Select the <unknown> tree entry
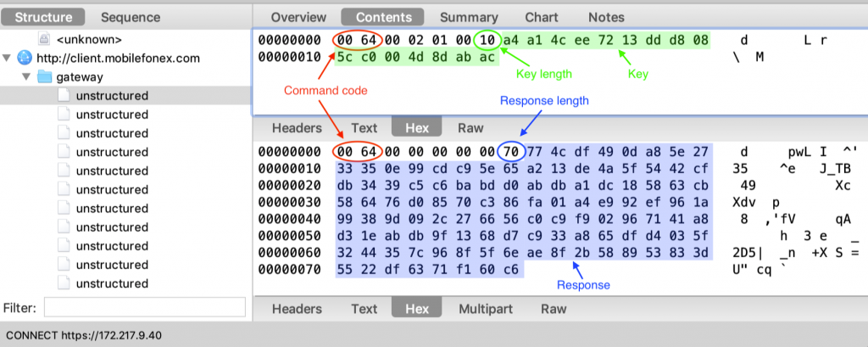 (x=89, y=39)
